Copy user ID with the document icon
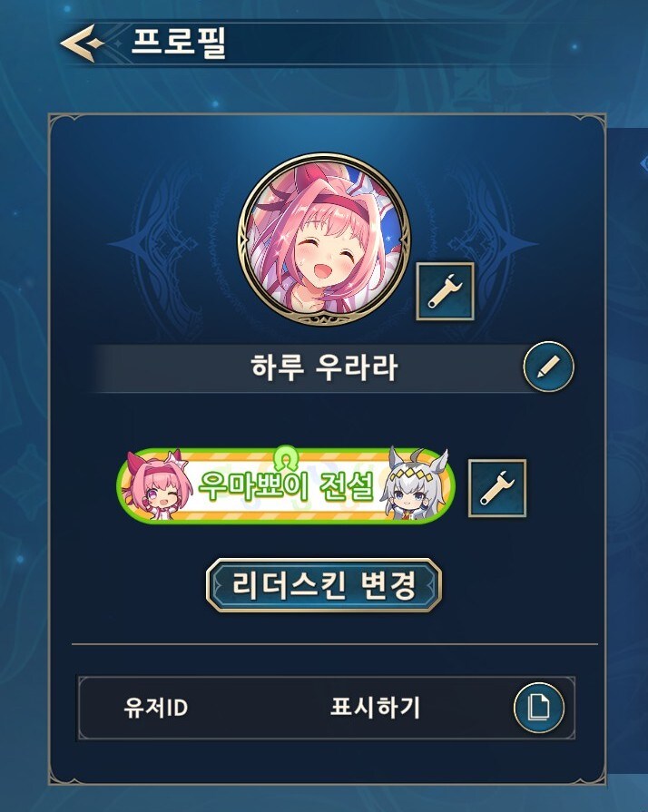648x812 pixels. click(539, 708)
